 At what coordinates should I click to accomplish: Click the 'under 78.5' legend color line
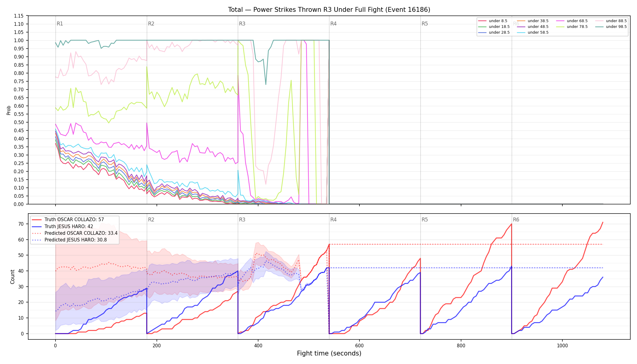[560, 27]
